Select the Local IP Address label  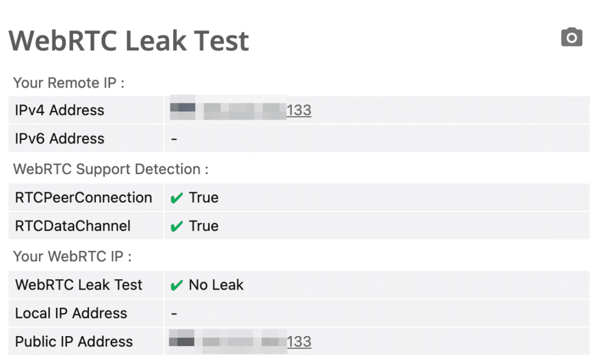(71, 313)
